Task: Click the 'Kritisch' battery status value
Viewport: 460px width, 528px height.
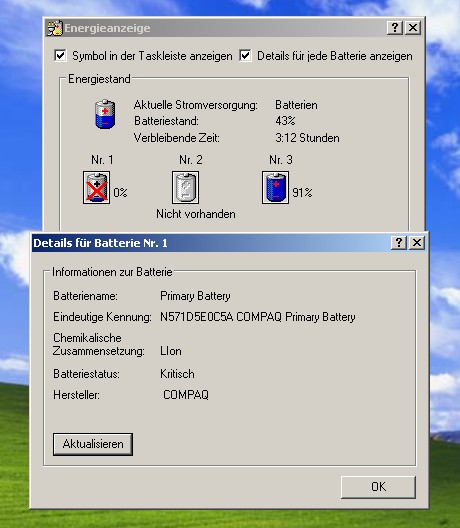Action: [177, 374]
